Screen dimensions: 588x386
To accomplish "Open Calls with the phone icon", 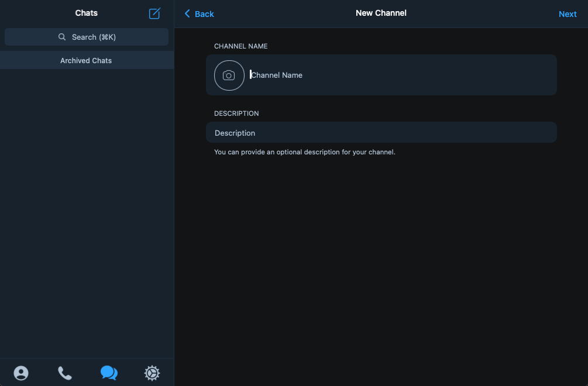I will click(x=64, y=373).
